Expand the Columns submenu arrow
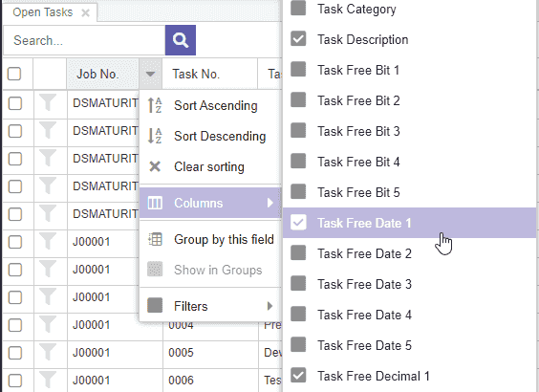Viewport: 539px width, 392px height. (x=269, y=203)
